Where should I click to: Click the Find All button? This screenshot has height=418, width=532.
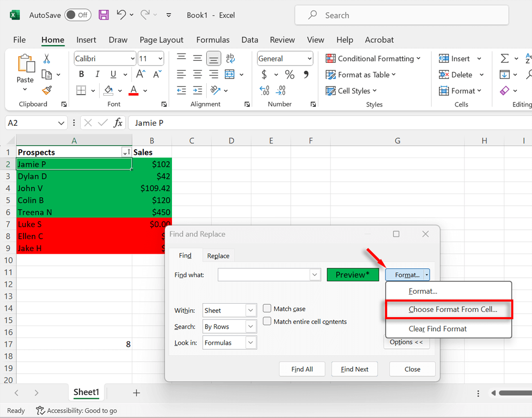302,369
